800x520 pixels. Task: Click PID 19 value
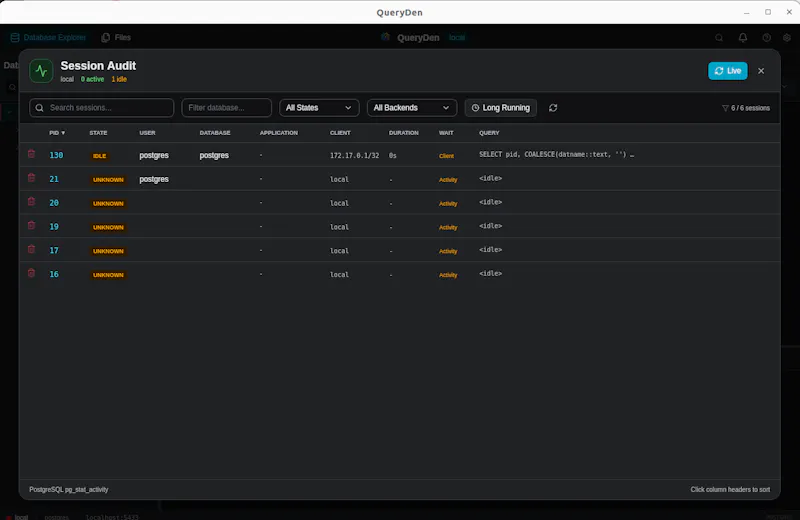[x=54, y=227]
